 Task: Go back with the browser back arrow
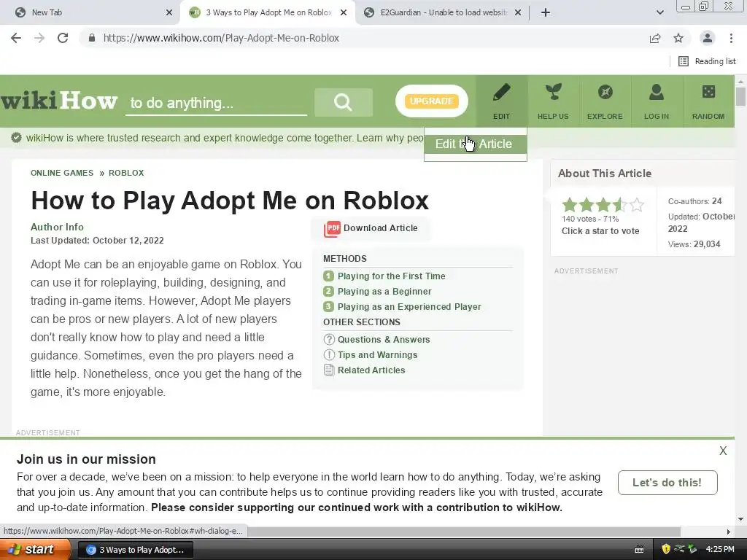16,38
